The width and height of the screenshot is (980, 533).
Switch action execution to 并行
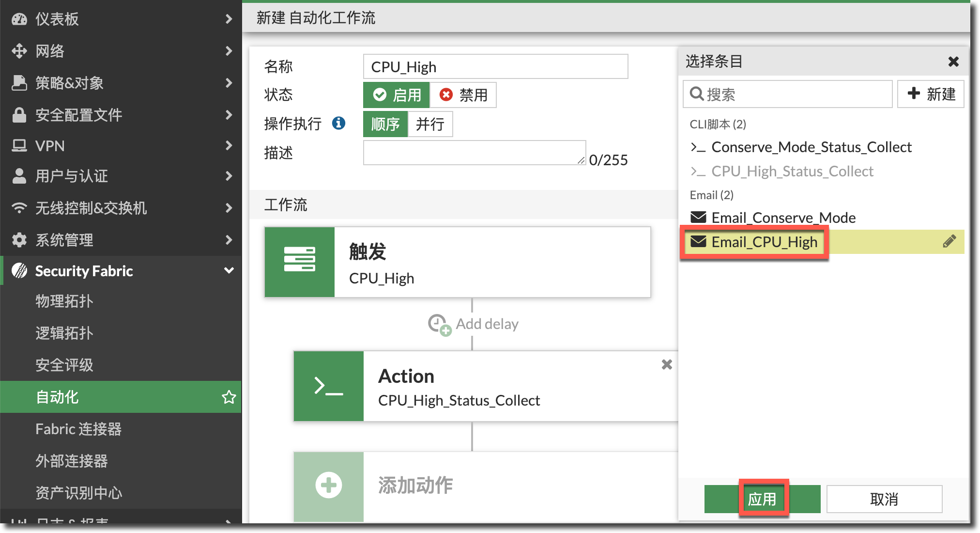point(430,124)
